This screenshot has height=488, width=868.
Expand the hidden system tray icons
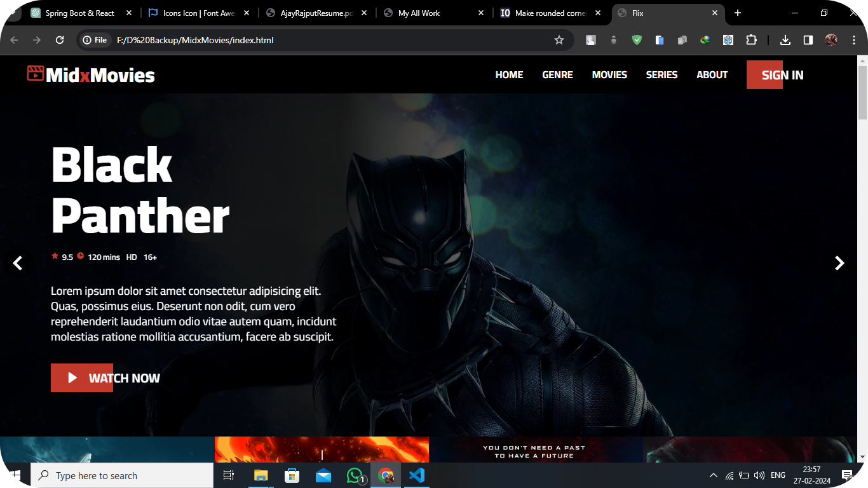click(x=713, y=475)
